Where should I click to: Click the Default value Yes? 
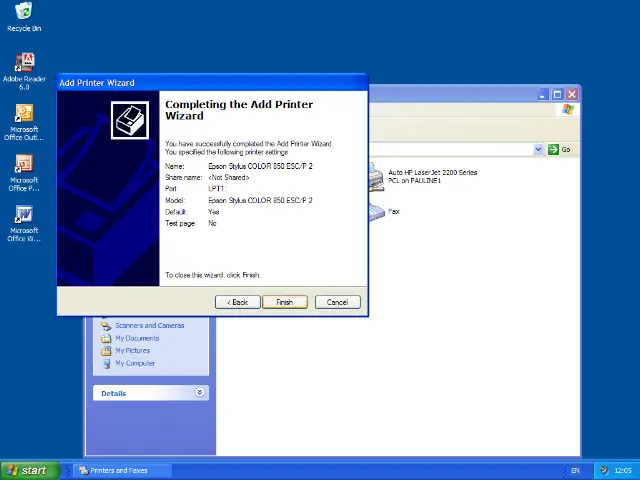point(213,212)
